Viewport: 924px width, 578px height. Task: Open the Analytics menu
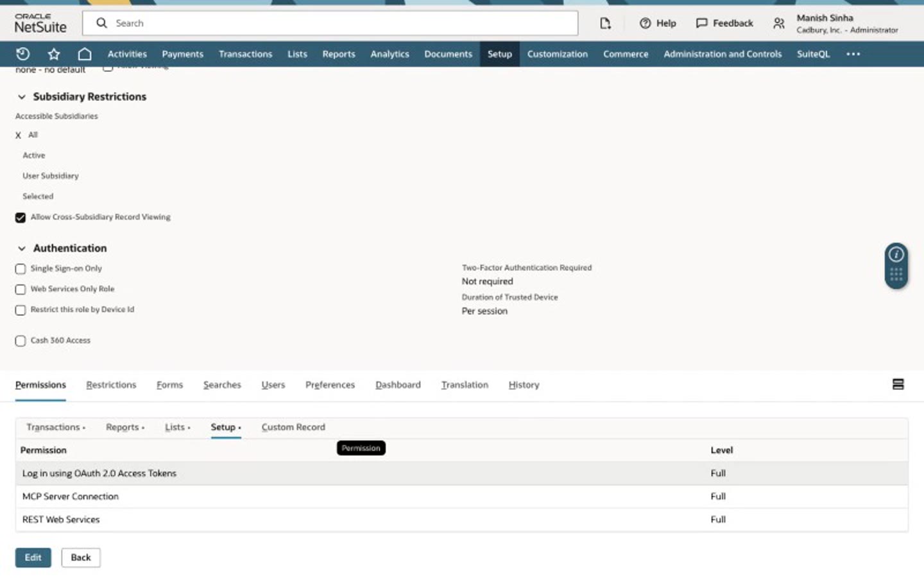pos(389,54)
